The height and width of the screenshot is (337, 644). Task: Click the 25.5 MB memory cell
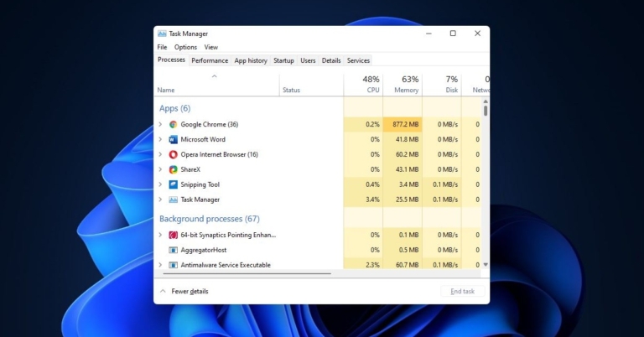[x=402, y=200]
